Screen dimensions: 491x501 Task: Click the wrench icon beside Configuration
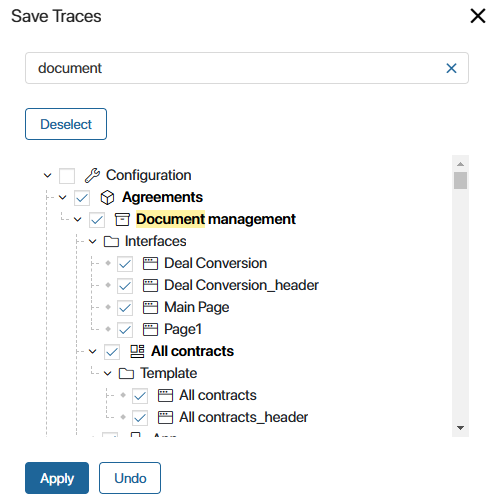tap(92, 175)
